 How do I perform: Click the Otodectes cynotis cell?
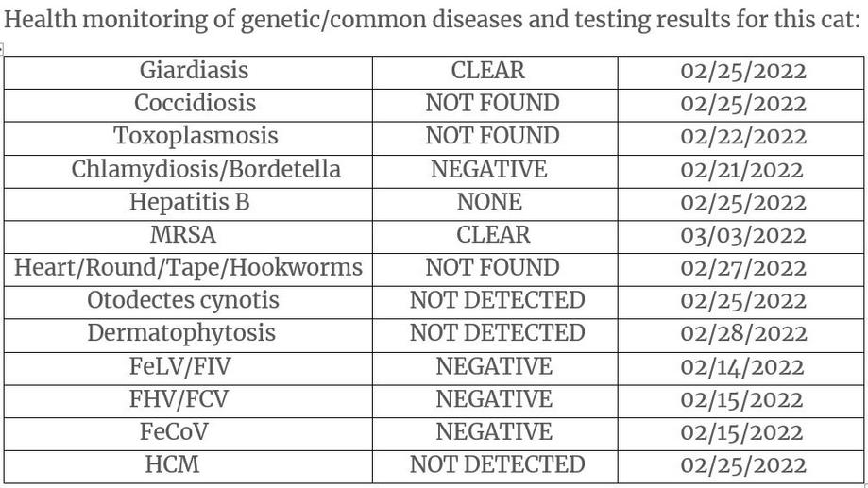pyautogui.click(x=183, y=301)
